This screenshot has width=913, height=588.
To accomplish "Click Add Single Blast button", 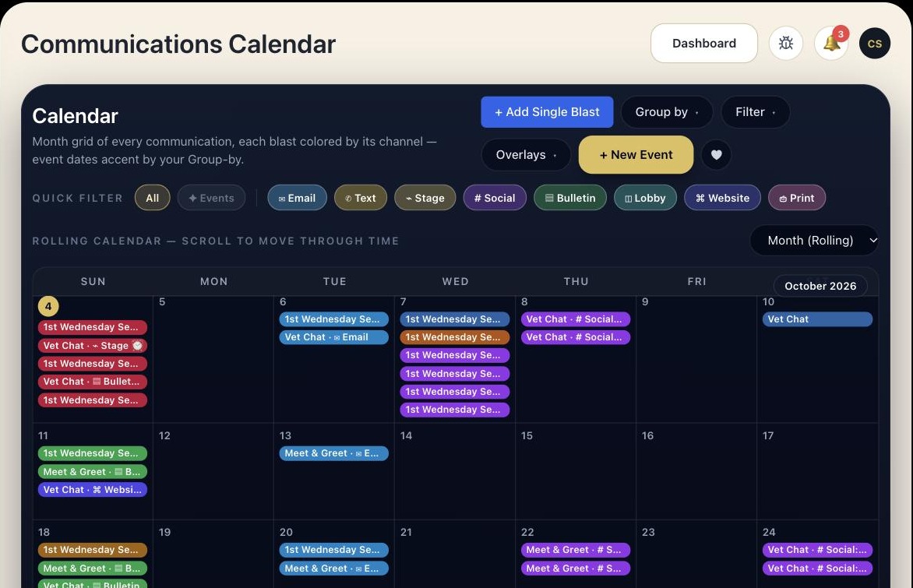I will [547, 112].
